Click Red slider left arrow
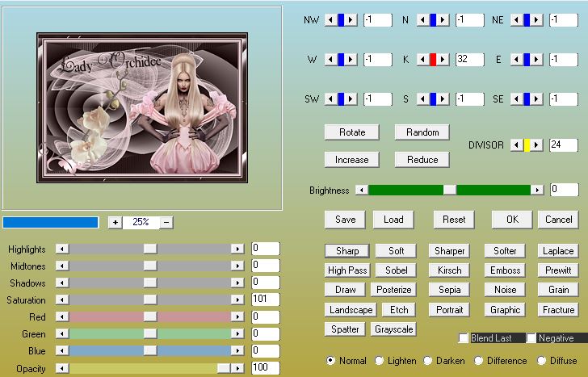Image resolution: width=588 pixels, height=377 pixels. coord(62,316)
